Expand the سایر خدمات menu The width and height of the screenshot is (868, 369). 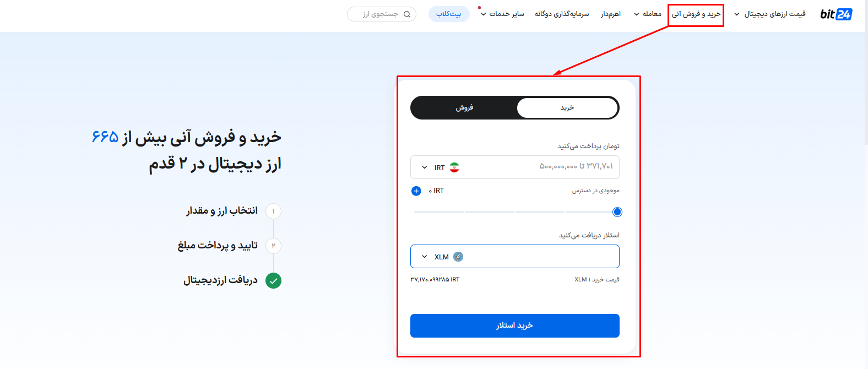pyautogui.click(x=502, y=14)
